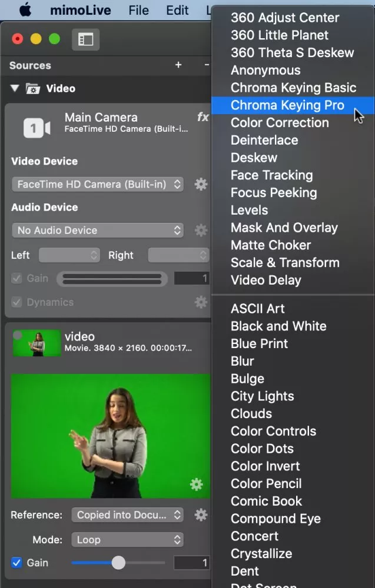Select 360 Theta S Deskew filter
Viewport: 375px width, 588px height.
pos(293,52)
